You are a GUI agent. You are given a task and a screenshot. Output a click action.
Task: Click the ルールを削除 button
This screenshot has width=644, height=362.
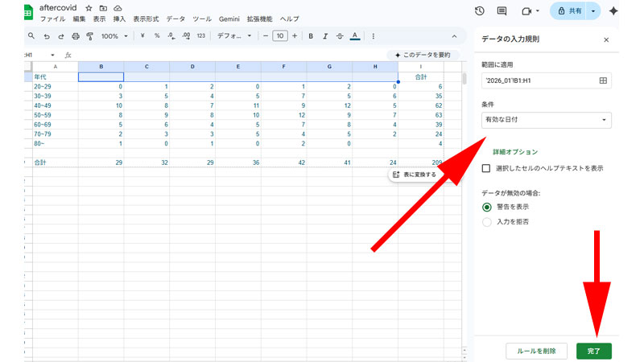tap(536, 351)
